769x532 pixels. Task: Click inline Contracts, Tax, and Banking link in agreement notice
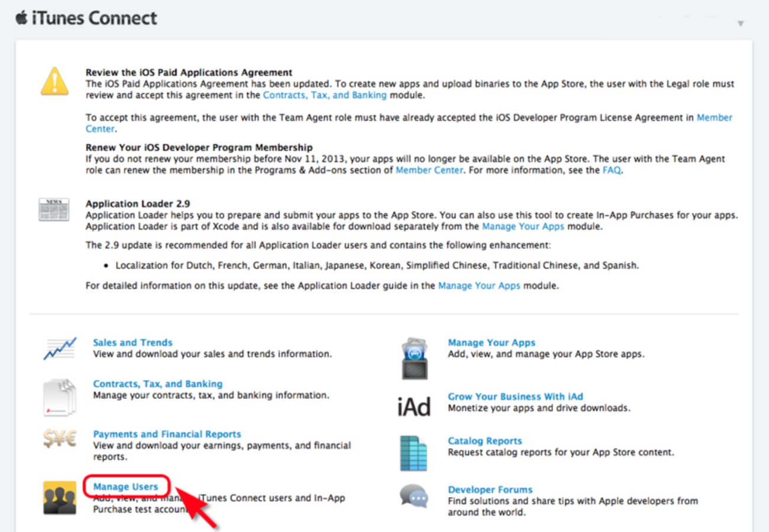(325, 95)
